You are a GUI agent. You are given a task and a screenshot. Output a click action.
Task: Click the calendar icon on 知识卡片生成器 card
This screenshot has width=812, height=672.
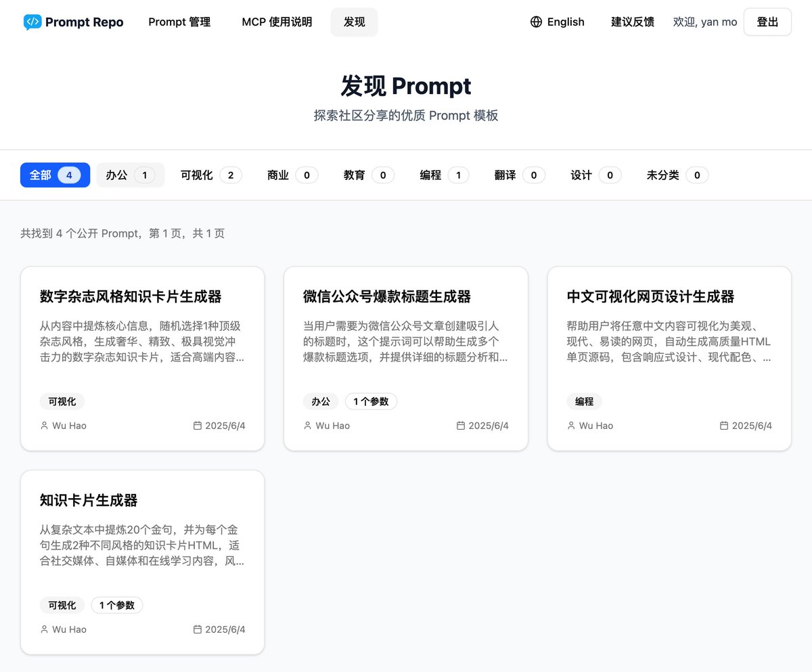(198, 629)
